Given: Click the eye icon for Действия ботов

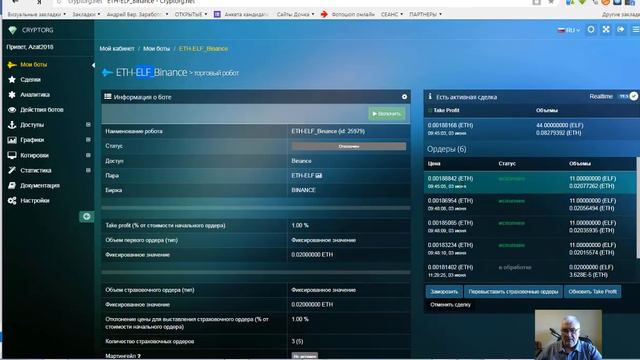Looking at the screenshot, I should 12,110.
